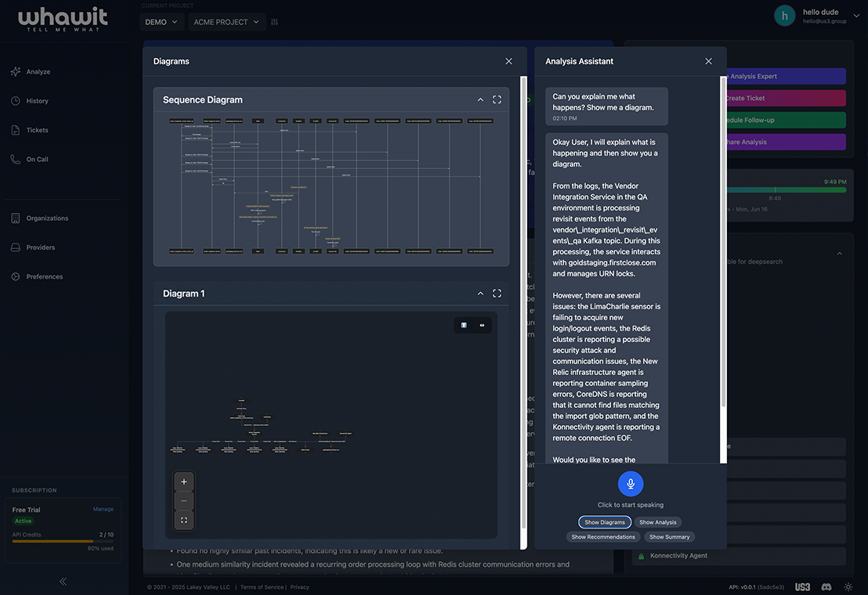Click the whawit logo
Image resolution: width=868 pixels, height=595 pixels.
[x=63, y=20]
